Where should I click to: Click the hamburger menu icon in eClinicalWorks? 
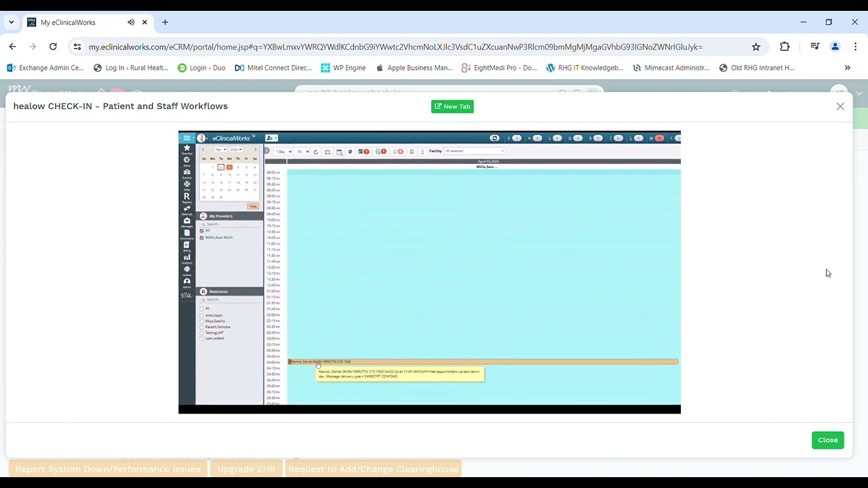(x=186, y=138)
